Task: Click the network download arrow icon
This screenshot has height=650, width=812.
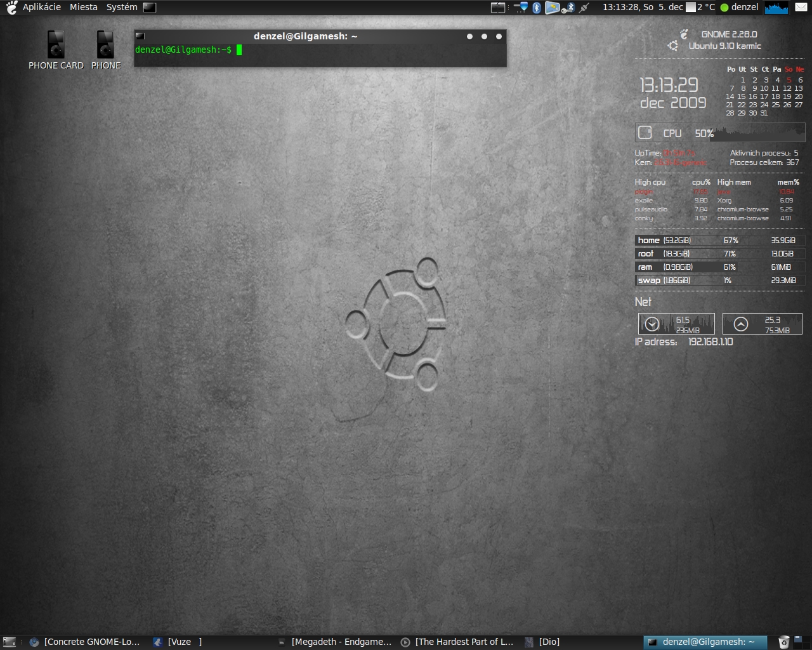Action: 652,324
